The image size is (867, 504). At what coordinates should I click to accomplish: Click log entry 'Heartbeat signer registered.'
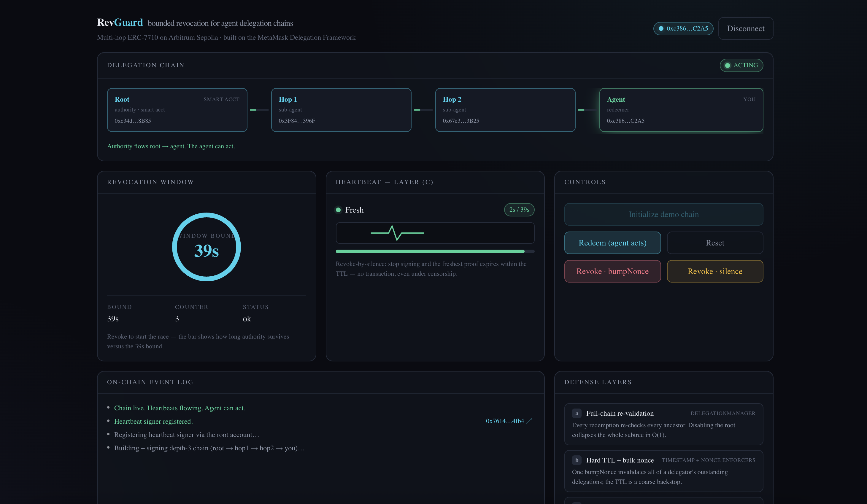click(153, 421)
